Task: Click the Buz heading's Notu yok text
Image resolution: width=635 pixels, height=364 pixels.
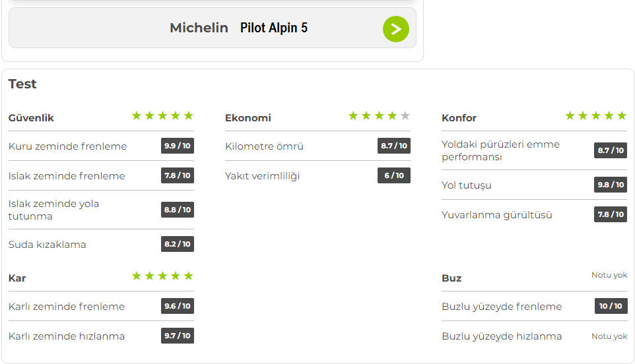Action: point(609,275)
